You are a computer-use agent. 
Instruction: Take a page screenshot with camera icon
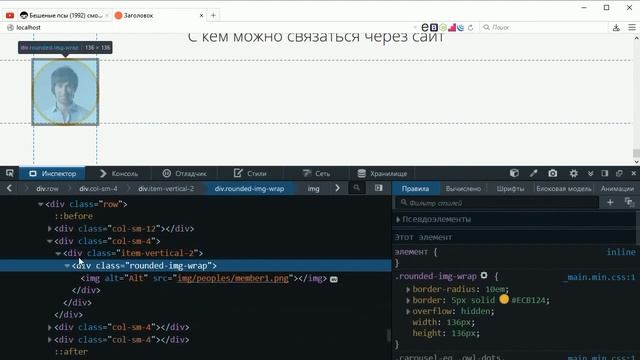coord(553,173)
